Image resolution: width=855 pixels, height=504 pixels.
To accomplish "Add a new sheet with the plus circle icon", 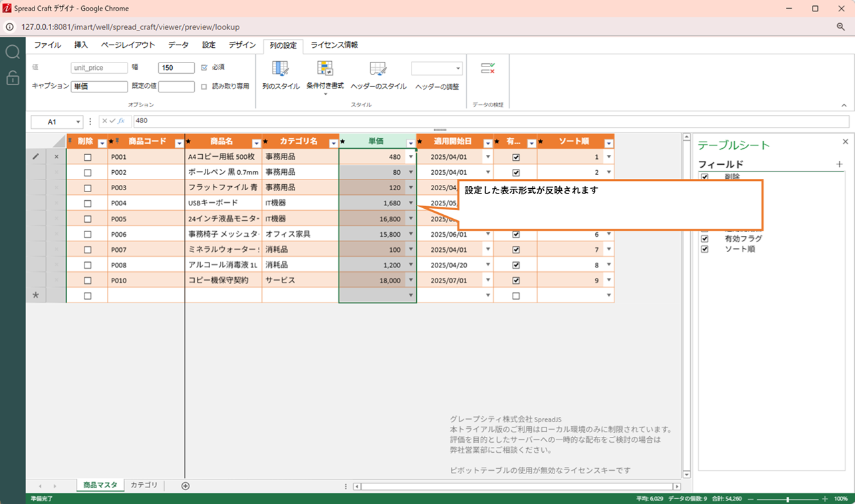I will 185,486.
